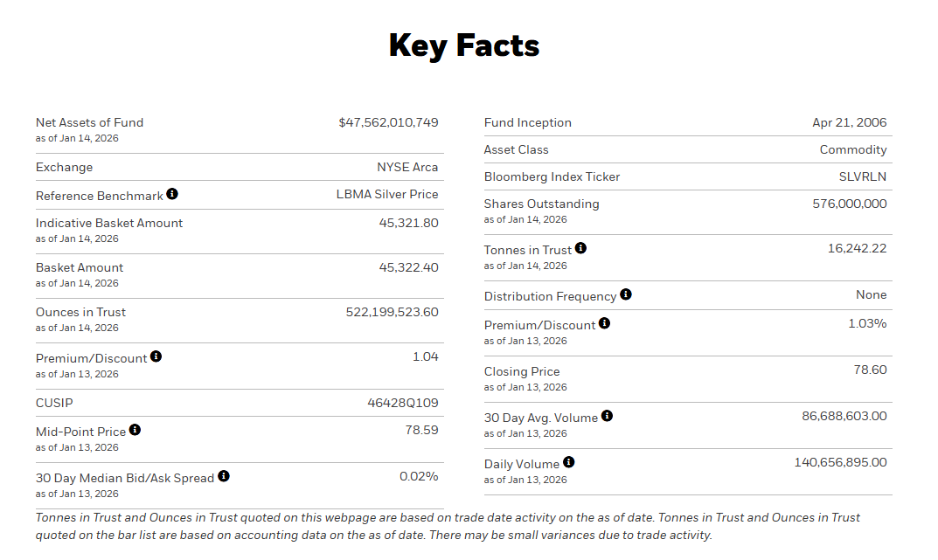Image resolution: width=938 pixels, height=560 pixels.
Task: Click the Reference Benchmark info icon
Action: pyautogui.click(x=172, y=193)
